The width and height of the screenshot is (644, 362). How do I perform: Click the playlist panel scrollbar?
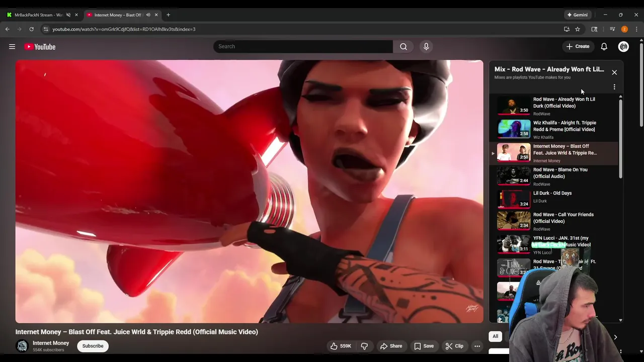620,138
